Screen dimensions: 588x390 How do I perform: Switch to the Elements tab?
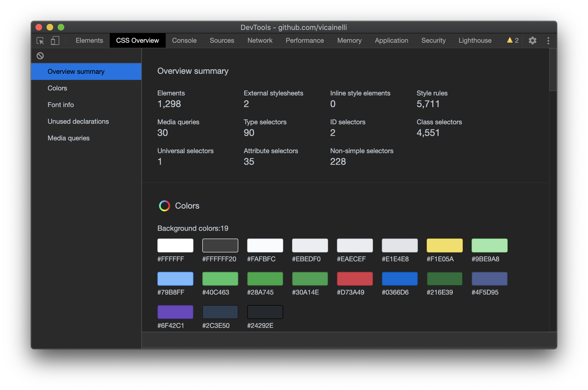pos(89,40)
